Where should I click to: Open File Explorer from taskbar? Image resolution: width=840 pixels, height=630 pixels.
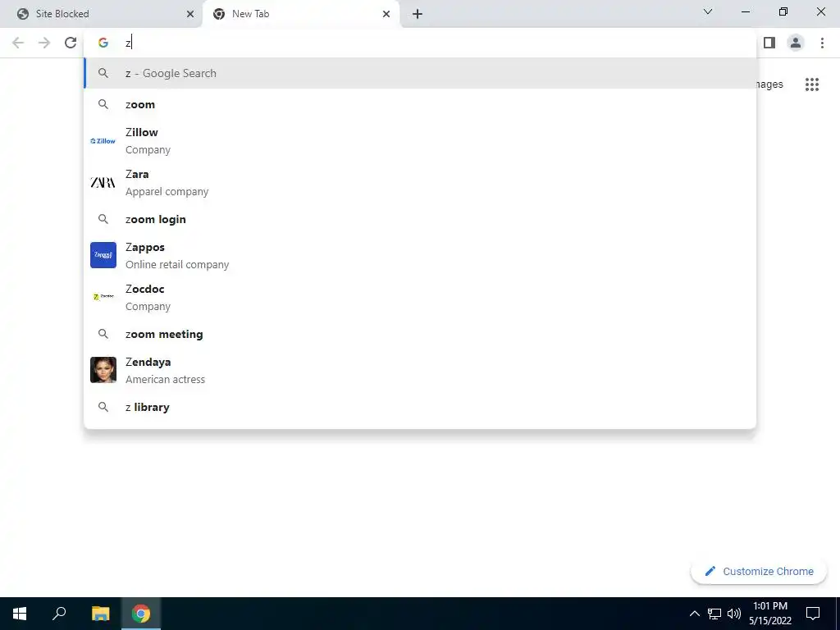100,614
